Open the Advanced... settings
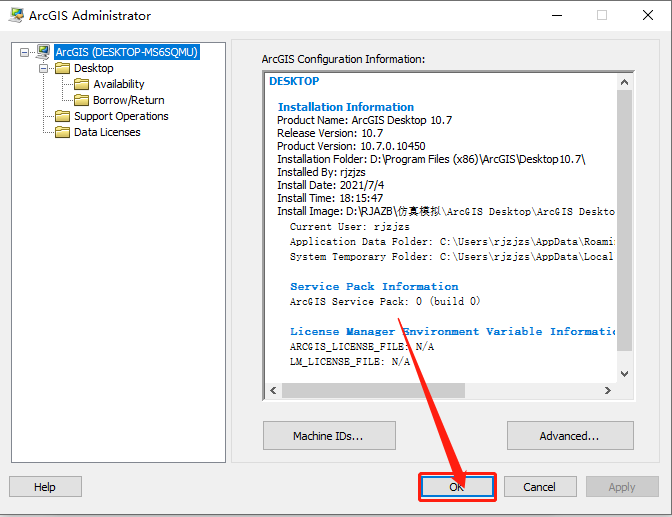The height and width of the screenshot is (517, 672). (x=570, y=436)
